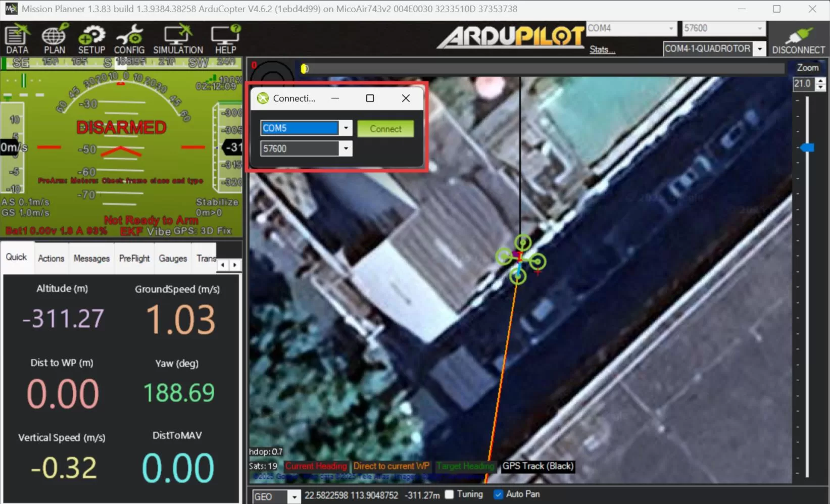Open the 57600 baud dropdown in the header
Screen dimensions: 830x504
759,28
